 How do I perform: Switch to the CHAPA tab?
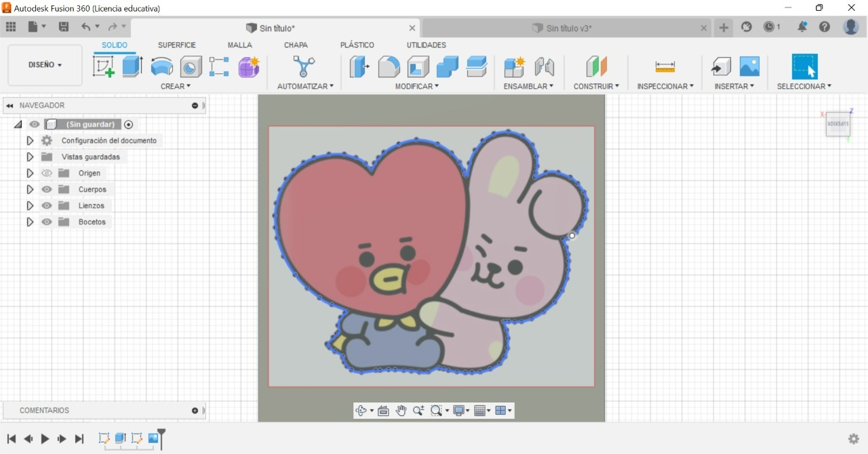[296, 45]
